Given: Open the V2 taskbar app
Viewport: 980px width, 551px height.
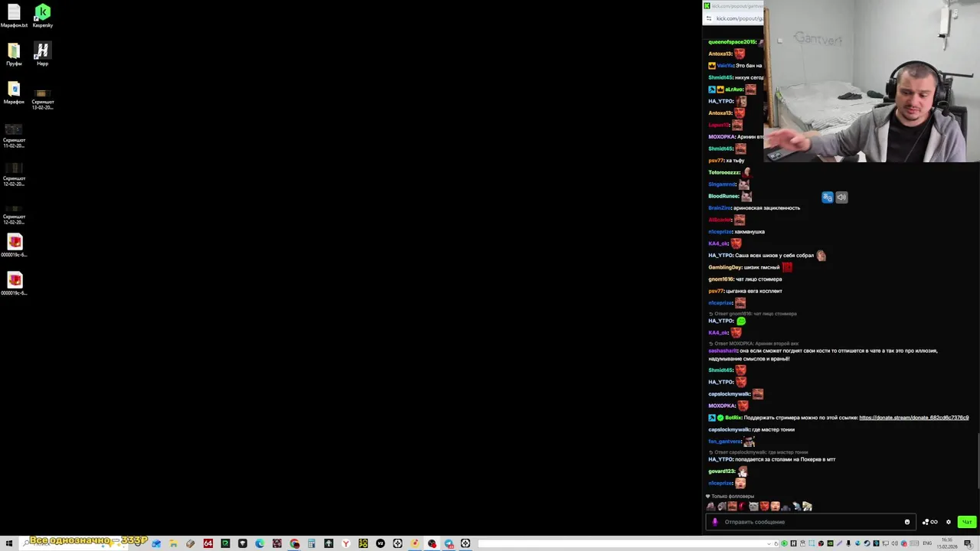Looking at the screenshot, I should (x=380, y=543).
